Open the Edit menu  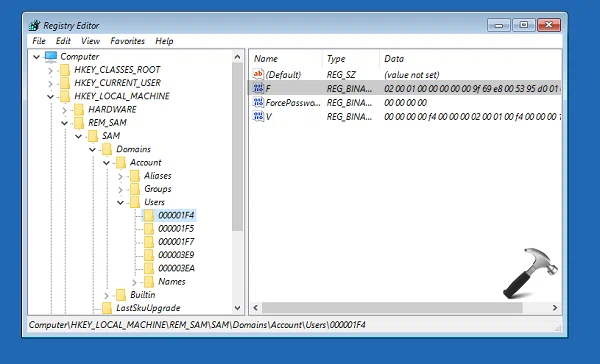point(63,41)
